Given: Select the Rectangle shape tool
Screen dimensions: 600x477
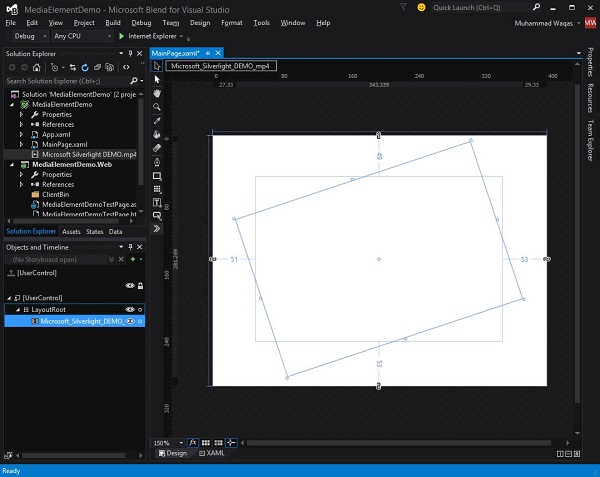Looking at the screenshot, I should pyautogui.click(x=157, y=175).
